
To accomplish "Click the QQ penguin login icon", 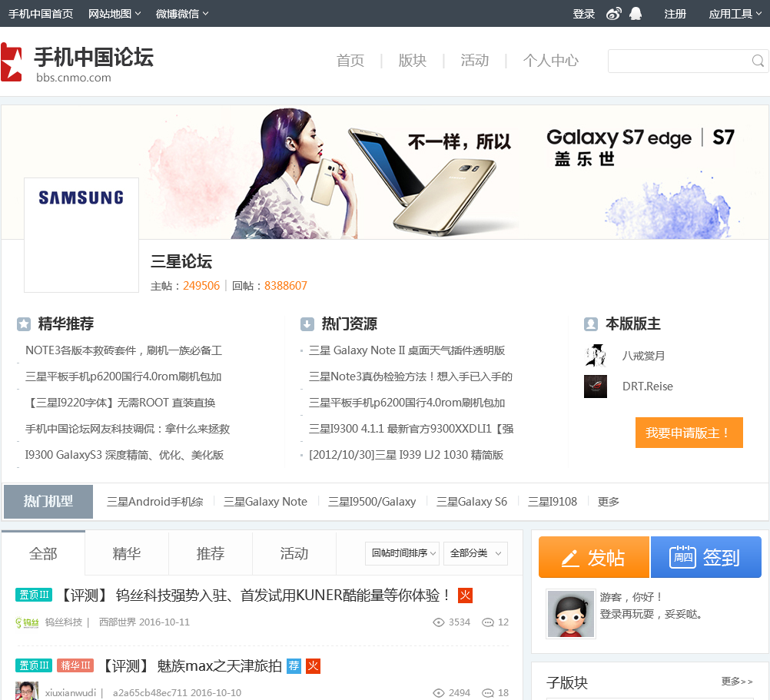I will click(636, 14).
